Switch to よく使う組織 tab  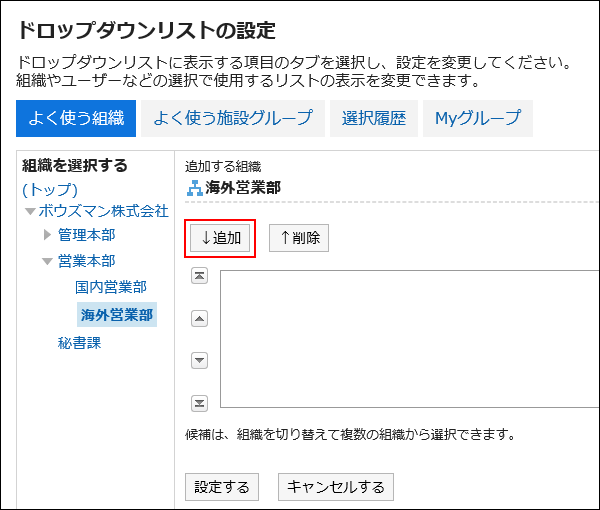pos(76,118)
